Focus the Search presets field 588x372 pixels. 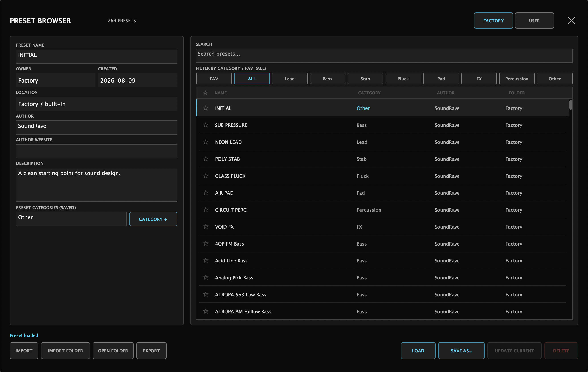(x=384, y=56)
